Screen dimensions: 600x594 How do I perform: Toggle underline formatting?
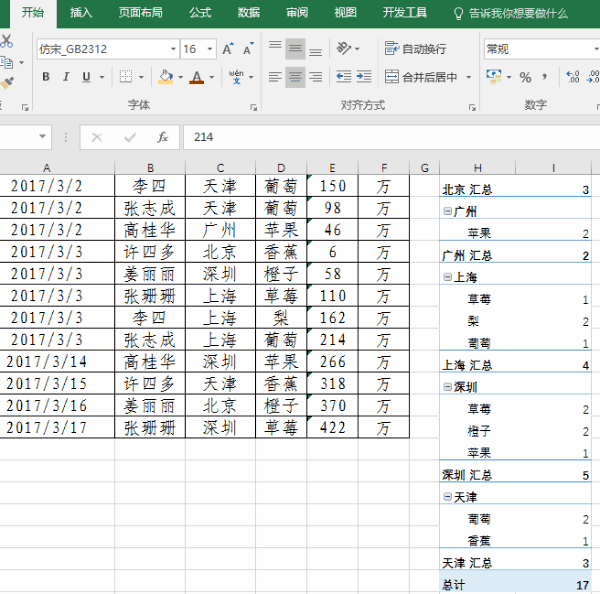(86, 77)
